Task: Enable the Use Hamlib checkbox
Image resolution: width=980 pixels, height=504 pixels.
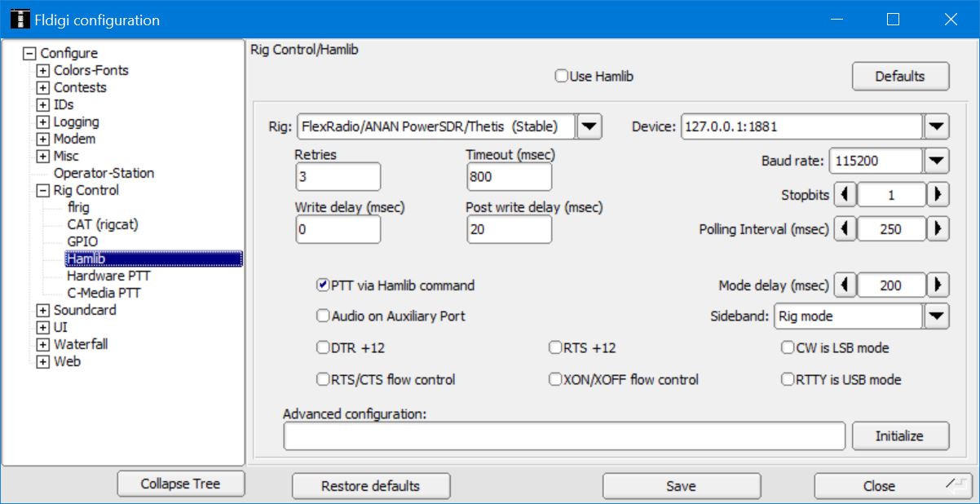Action: point(561,77)
